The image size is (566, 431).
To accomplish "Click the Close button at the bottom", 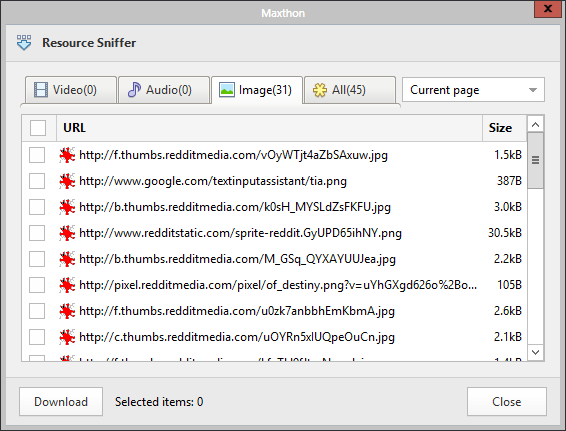I will click(x=506, y=402).
